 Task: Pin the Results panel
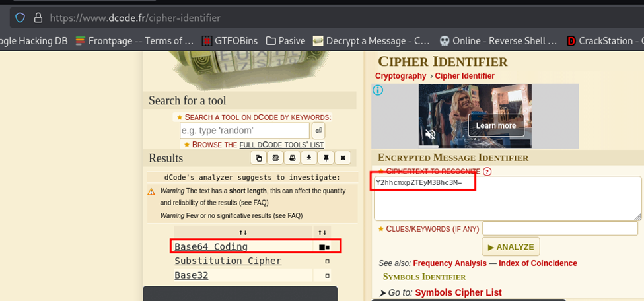(326, 158)
